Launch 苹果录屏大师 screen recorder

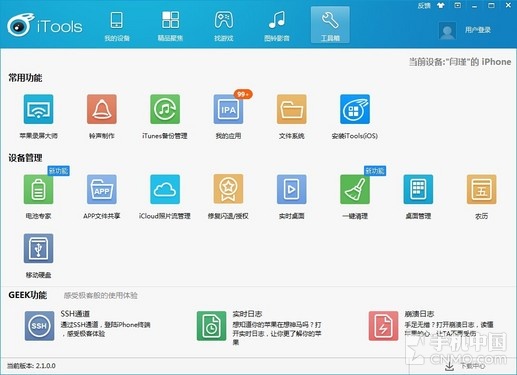tap(38, 109)
